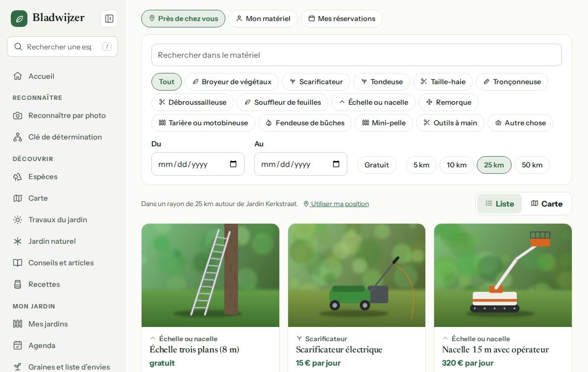Click the Au end date field
The width and height of the screenshot is (588, 372).
[x=301, y=164]
